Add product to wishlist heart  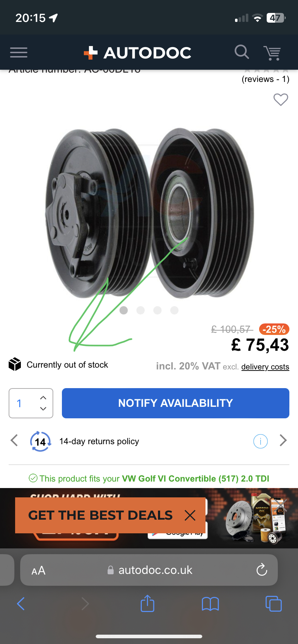coord(281,100)
